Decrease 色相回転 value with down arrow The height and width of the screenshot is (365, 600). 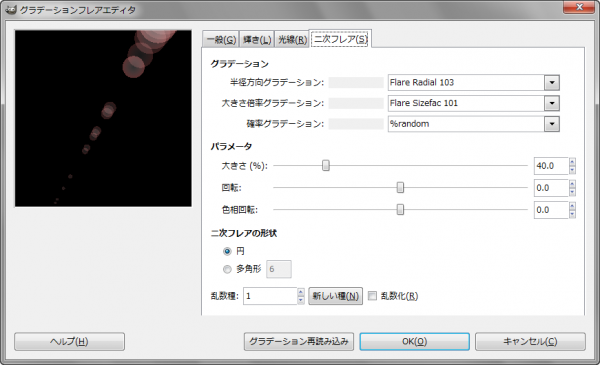[572, 214]
